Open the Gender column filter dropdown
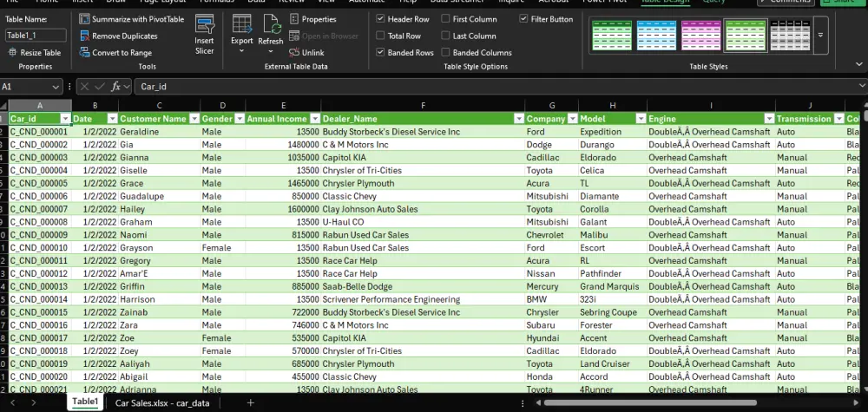The image size is (868, 412). pyautogui.click(x=240, y=119)
